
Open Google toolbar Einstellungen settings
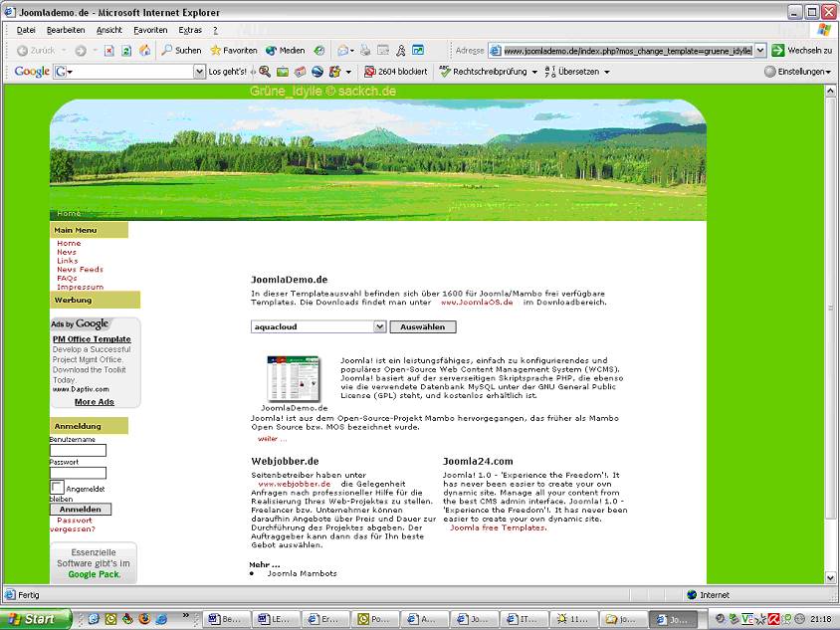(796, 72)
